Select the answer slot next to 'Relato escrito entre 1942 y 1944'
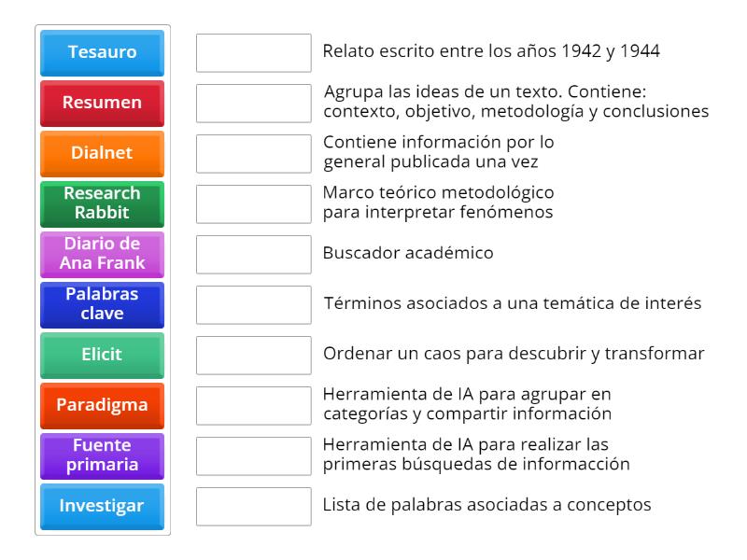Image resolution: width=747 pixels, height=560 pixels. [253, 53]
